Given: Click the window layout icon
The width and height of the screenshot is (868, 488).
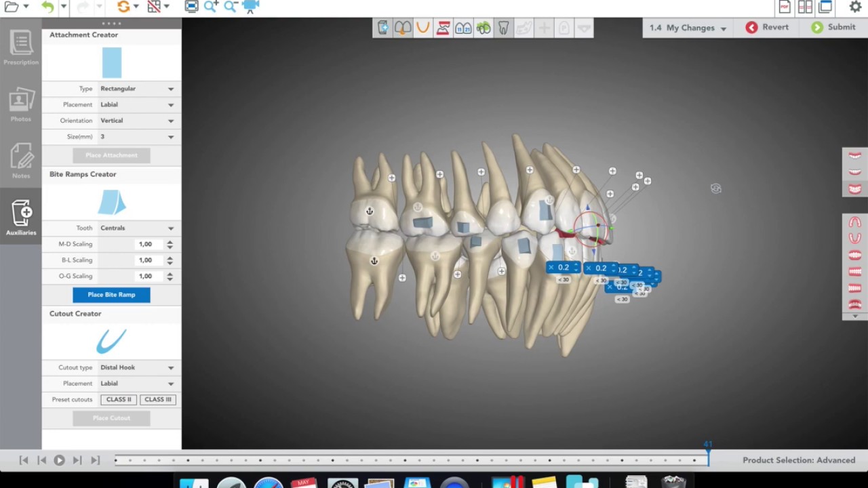Looking at the screenshot, I should [x=825, y=7].
